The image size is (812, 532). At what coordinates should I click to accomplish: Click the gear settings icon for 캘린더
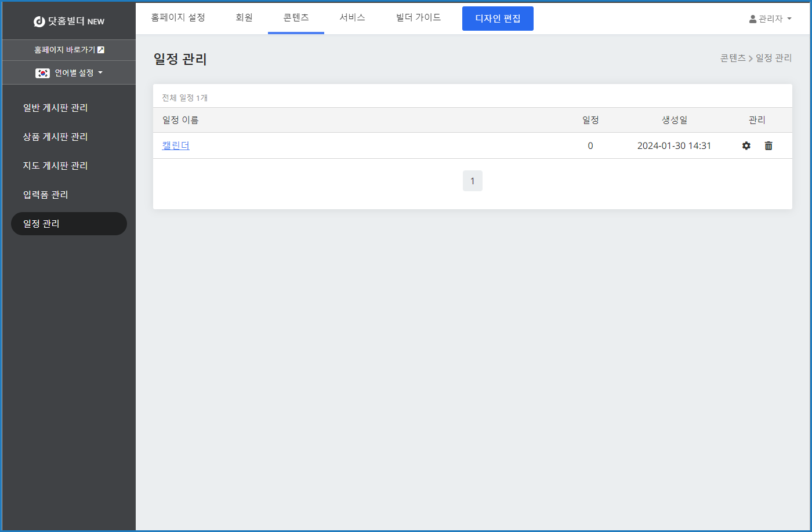pyautogui.click(x=746, y=146)
